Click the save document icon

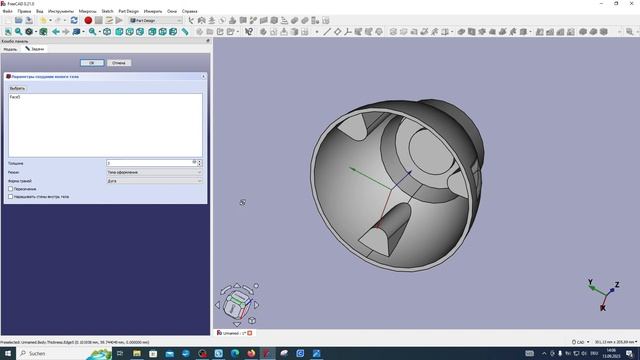coord(29,20)
